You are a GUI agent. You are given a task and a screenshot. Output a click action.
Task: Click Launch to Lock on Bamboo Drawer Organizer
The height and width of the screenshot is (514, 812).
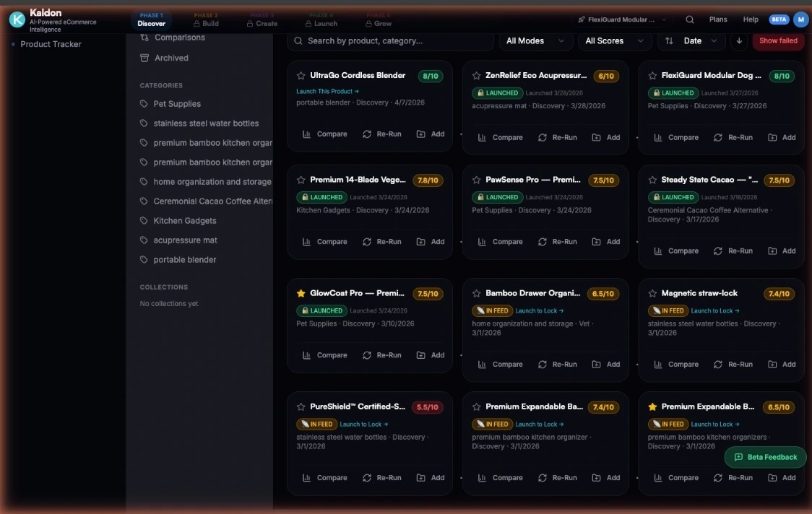539,311
